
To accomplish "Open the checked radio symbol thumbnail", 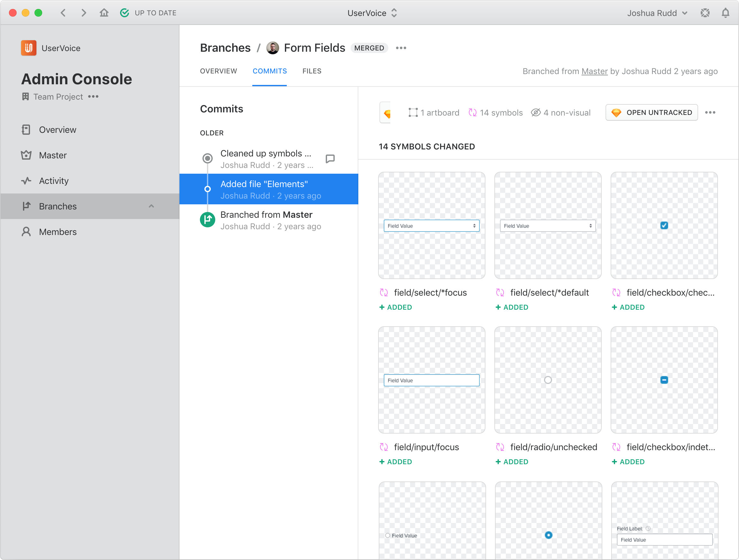I will [549, 520].
